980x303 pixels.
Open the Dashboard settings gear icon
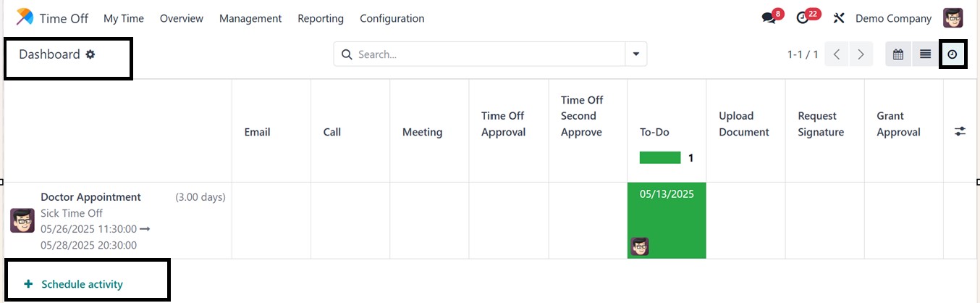click(90, 54)
